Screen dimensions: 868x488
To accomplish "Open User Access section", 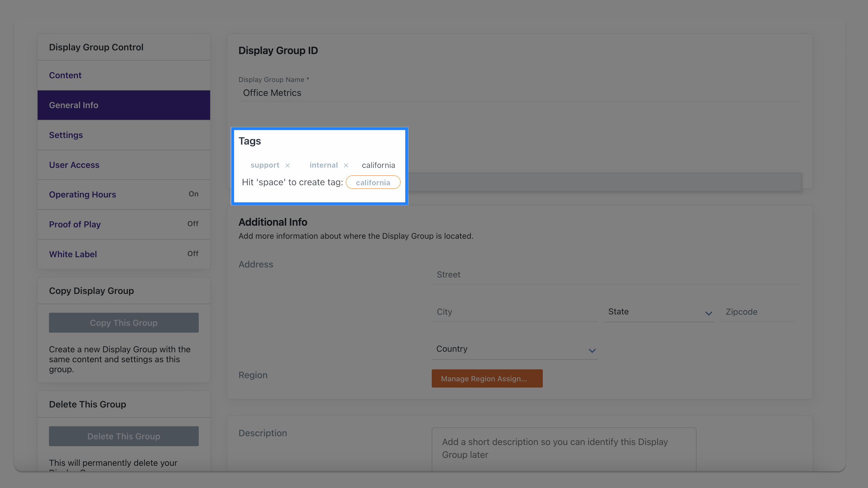I will pos(124,165).
